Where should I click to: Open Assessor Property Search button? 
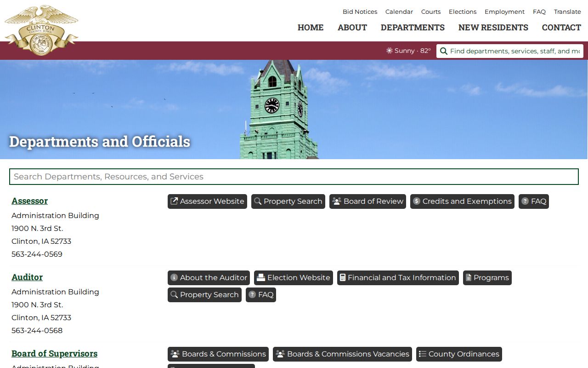(x=288, y=201)
